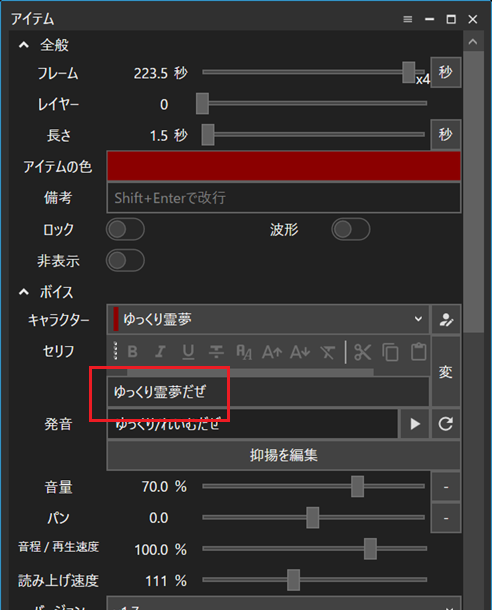Screen dimensions: 492x610
Task: Underline the dialogue text
Action: coord(188,352)
